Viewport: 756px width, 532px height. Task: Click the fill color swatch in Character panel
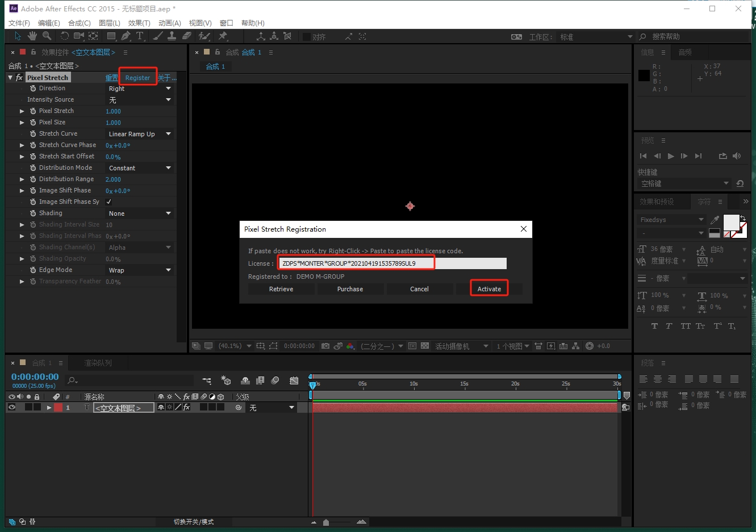click(x=730, y=222)
